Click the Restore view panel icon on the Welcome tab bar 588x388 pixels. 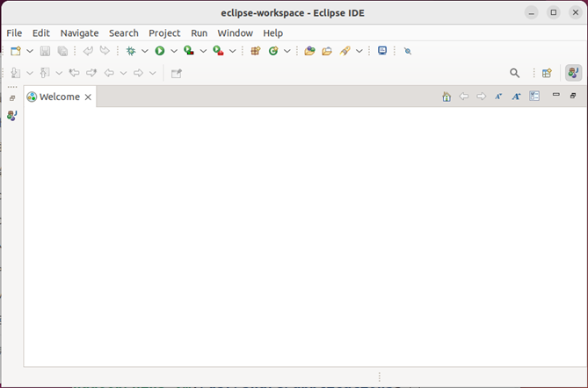tap(573, 96)
